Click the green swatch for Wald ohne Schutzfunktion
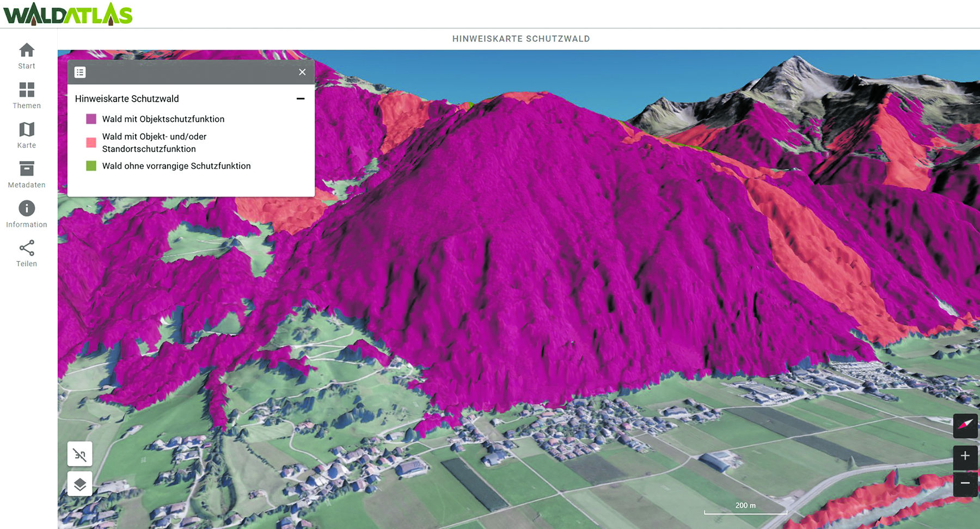The width and height of the screenshot is (980, 529). click(x=91, y=166)
